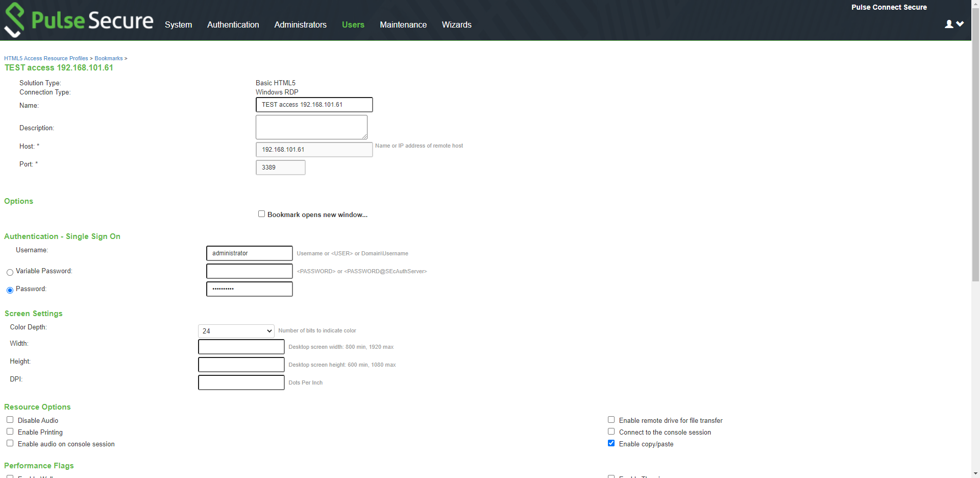Click the Name input field
Image resolution: width=980 pixels, height=478 pixels.
pyautogui.click(x=314, y=105)
